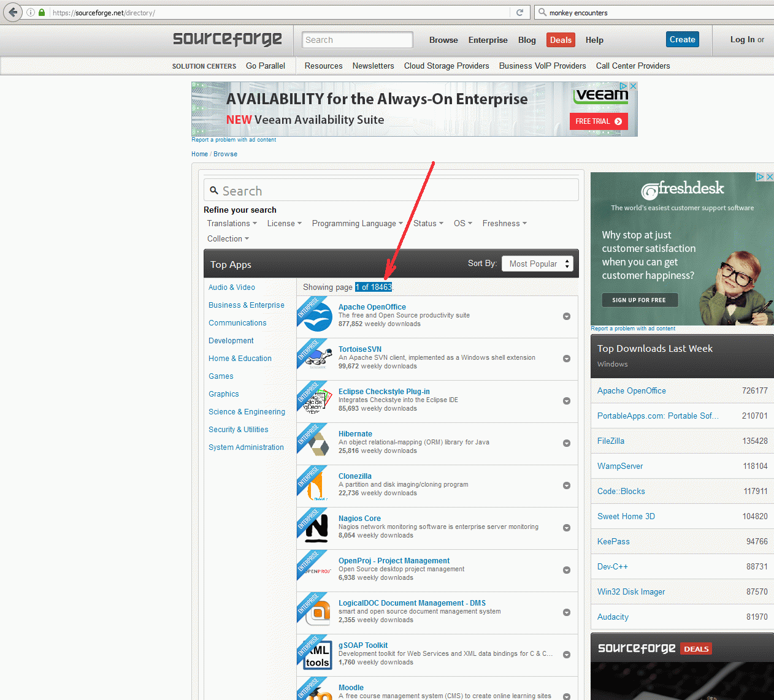Open Nagios Core project icon
774x700 pixels.
(x=317, y=528)
